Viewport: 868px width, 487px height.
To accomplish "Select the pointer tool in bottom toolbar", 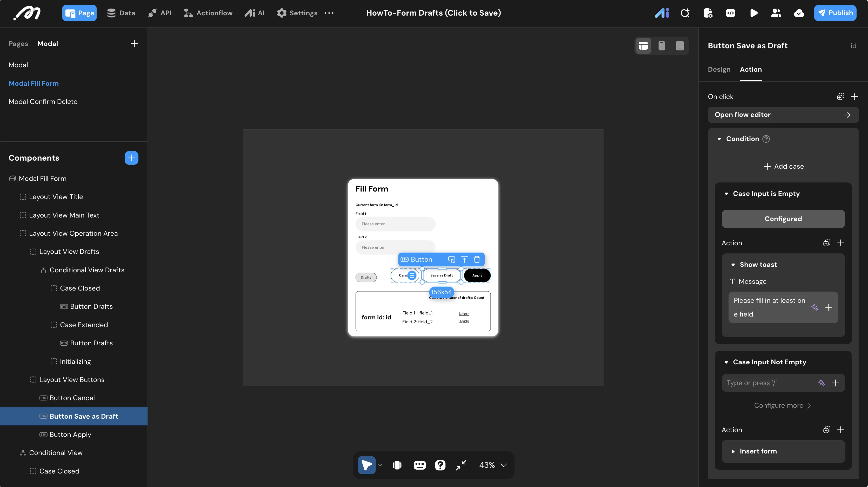I will (x=367, y=465).
